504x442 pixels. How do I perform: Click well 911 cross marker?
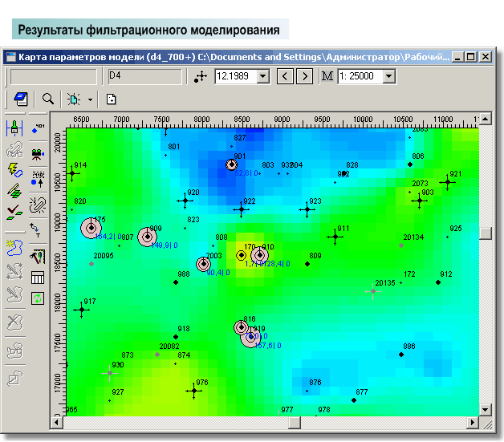point(335,237)
